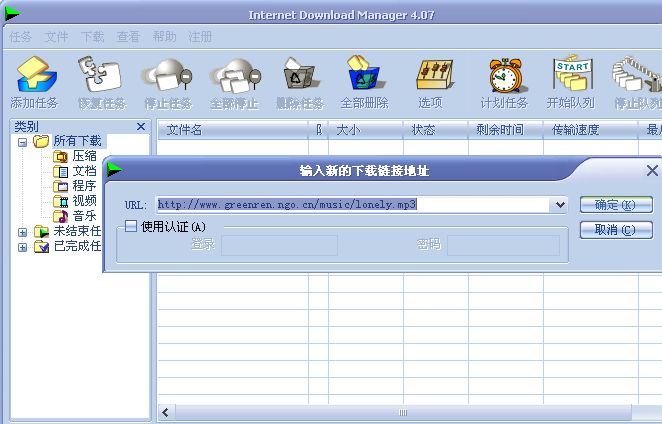Image resolution: width=662 pixels, height=424 pixels.
Task: Select the 压缩 (Compressed) category icon
Action: (x=60, y=157)
